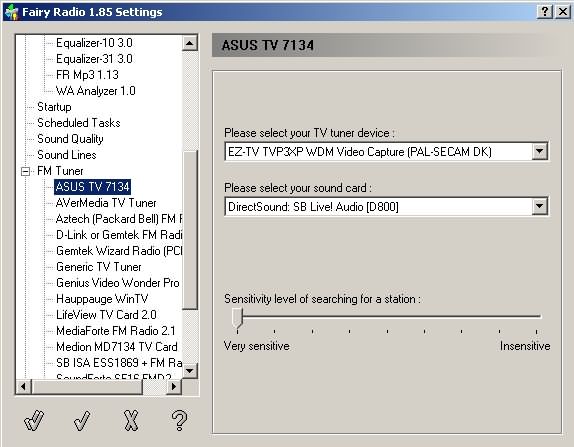Viewport: 574px width, 447px height.
Task: Open the sound card dropdown
Action: tap(540, 206)
